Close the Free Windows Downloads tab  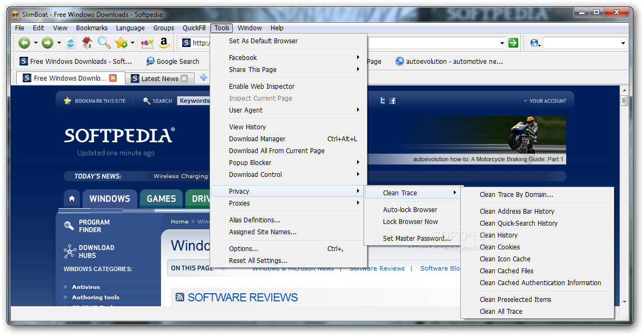(113, 78)
